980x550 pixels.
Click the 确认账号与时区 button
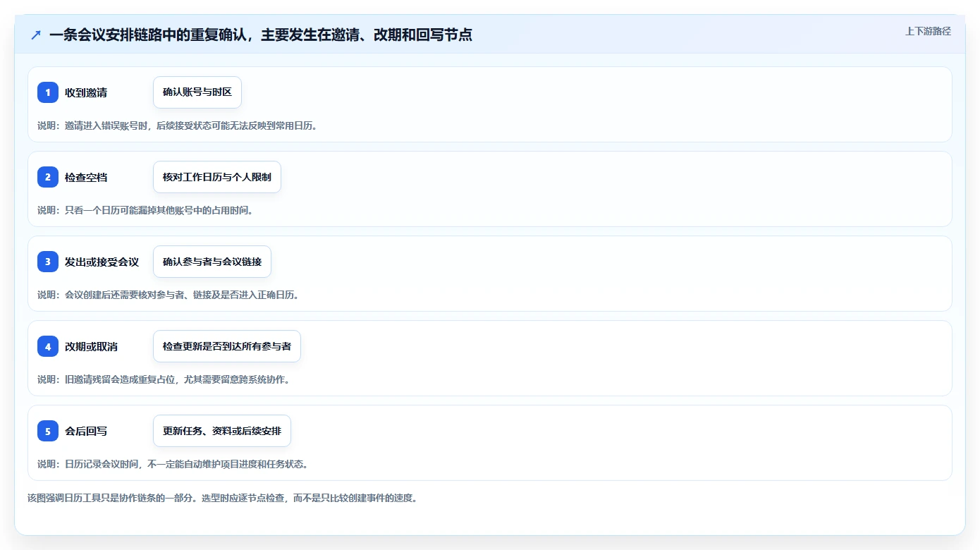pos(197,92)
